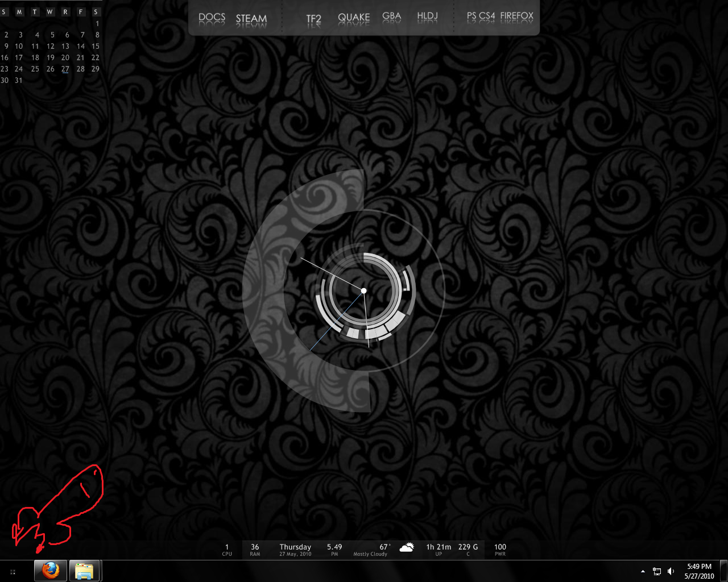Launch STEAM from the top launcher
The height and width of the screenshot is (582, 728).
tap(251, 19)
